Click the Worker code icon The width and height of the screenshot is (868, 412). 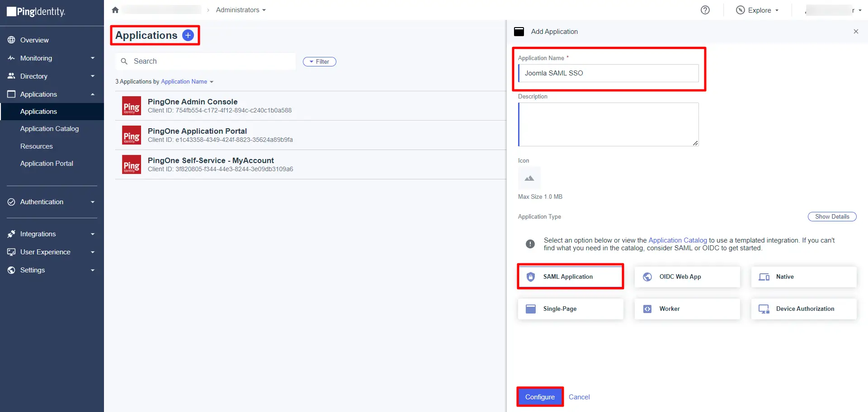click(x=647, y=309)
